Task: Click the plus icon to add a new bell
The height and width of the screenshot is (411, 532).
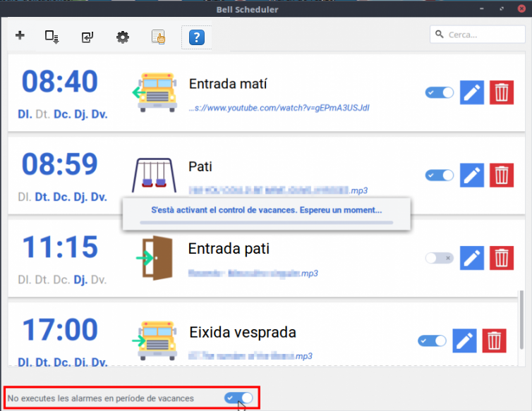Action: tap(20, 37)
